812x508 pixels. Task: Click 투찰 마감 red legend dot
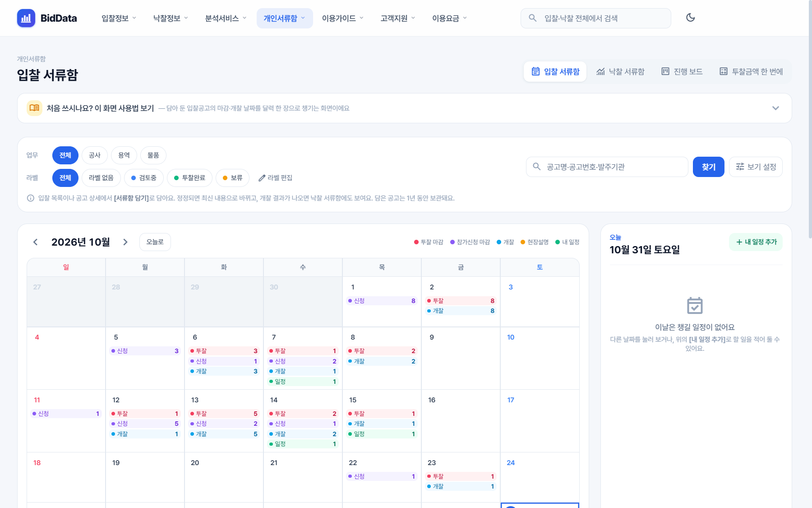[416, 242]
